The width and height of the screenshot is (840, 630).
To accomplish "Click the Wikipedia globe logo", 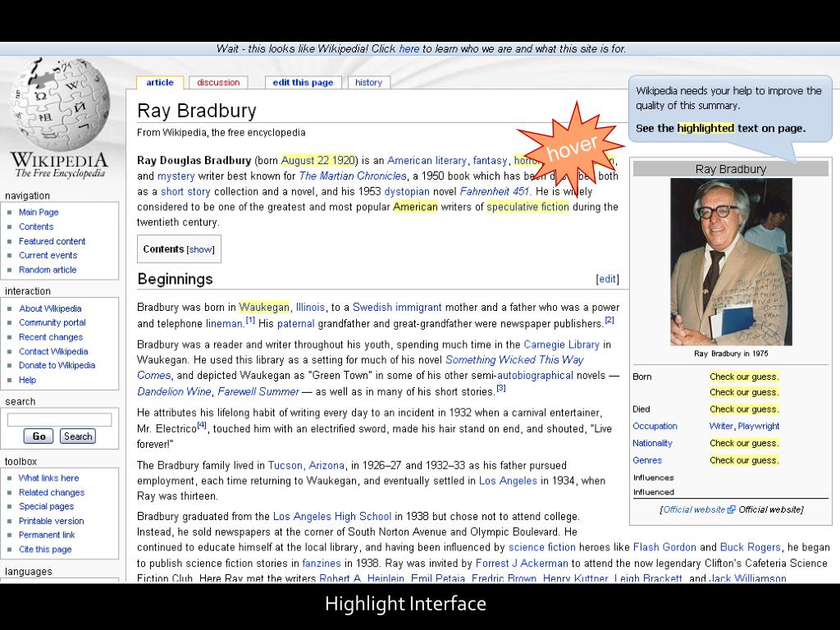I will tap(59, 105).
